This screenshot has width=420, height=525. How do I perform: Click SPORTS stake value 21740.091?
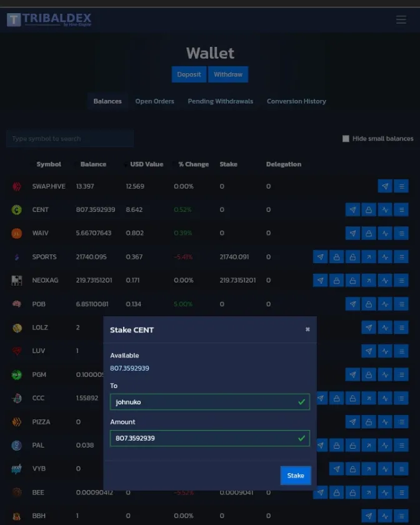tap(234, 257)
